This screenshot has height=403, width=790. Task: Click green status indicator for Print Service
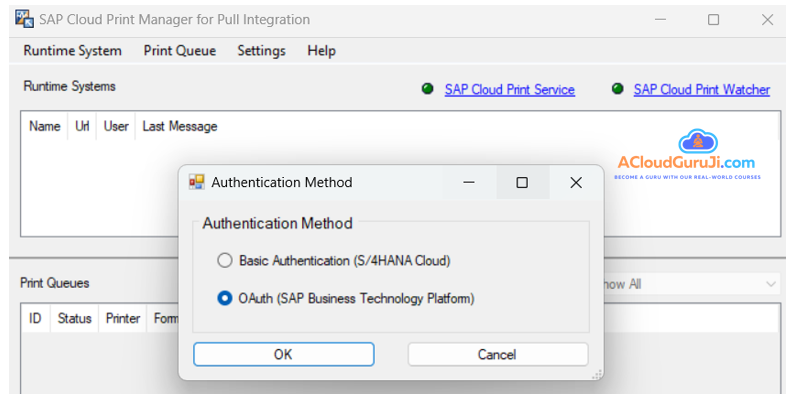click(427, 89)
